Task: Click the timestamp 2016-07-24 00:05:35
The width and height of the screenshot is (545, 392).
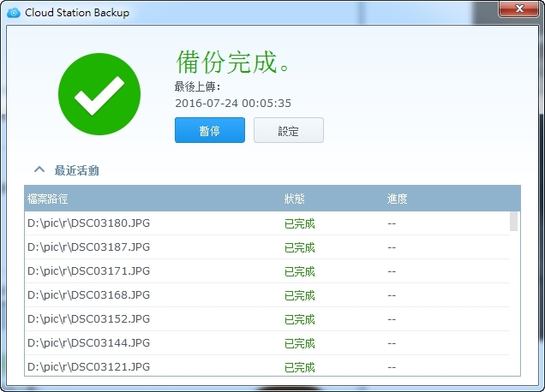Action: [x=233, y=103]
